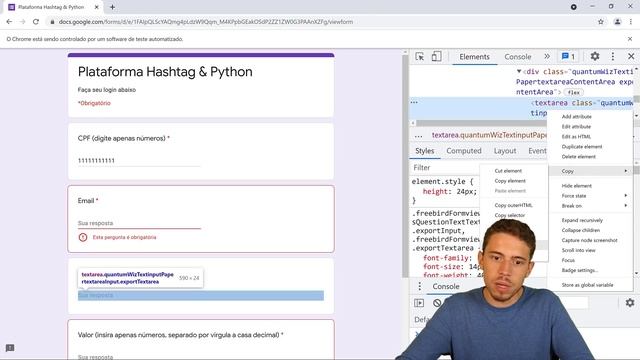Viewport: 640px width, 360px height.
Task: Click the flex badge in DOM tree
Action: pos(573,93)
